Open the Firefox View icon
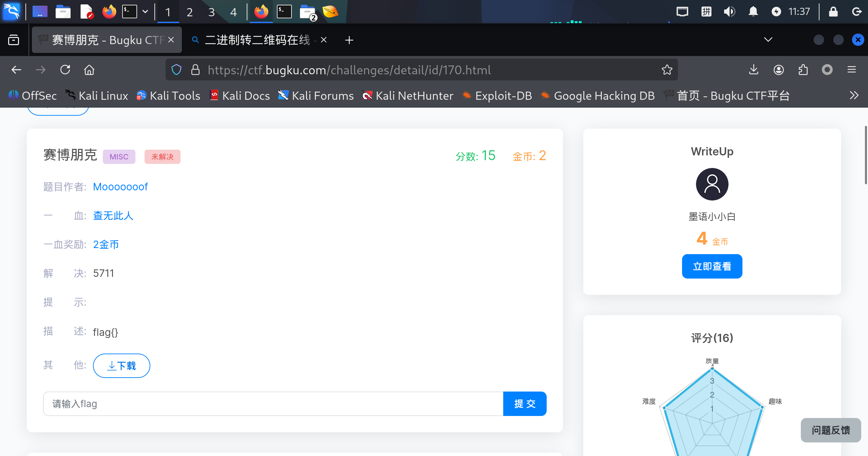The width and height of the screenshot is (868, 456). [14, 40]
